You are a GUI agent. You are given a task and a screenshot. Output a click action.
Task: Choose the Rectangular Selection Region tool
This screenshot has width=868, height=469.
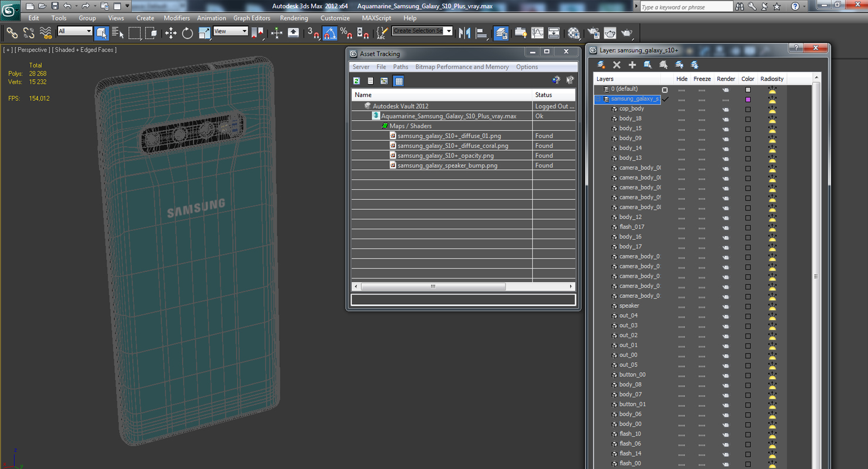pos(135,33)
